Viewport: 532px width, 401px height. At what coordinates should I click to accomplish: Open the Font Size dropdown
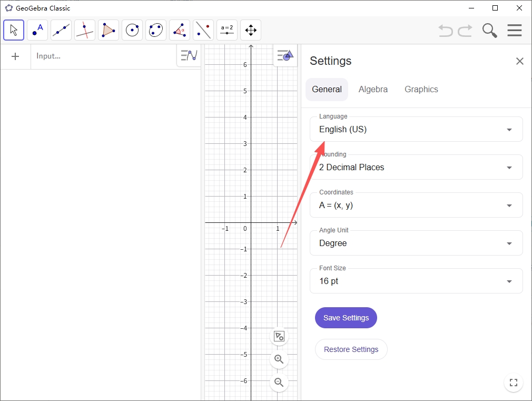[416, 281]
